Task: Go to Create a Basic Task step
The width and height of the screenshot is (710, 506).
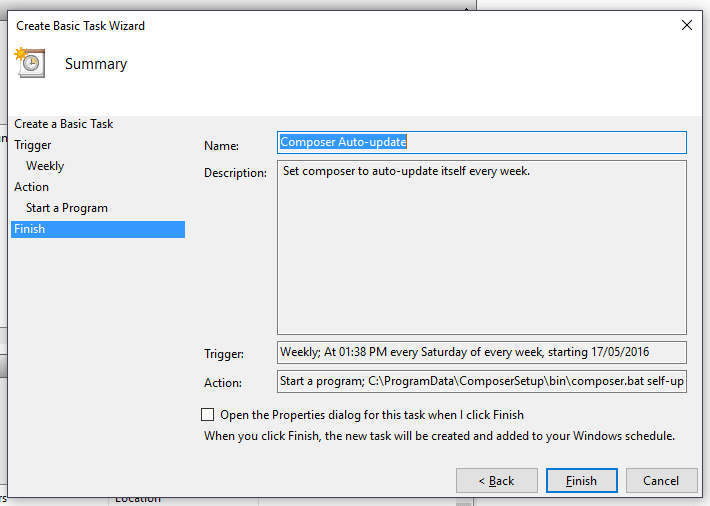Action: (x=63, y=124)
